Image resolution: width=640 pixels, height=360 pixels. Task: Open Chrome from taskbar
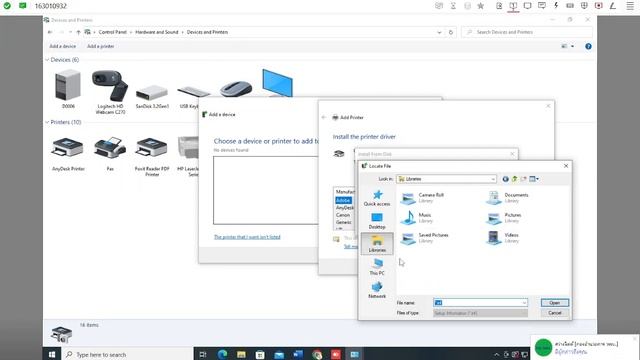317,354
